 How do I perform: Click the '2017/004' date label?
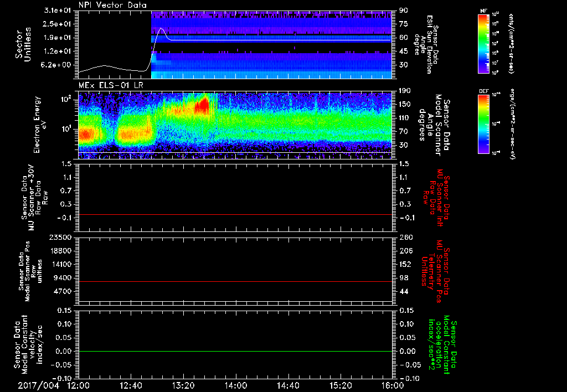coord(38,385)
